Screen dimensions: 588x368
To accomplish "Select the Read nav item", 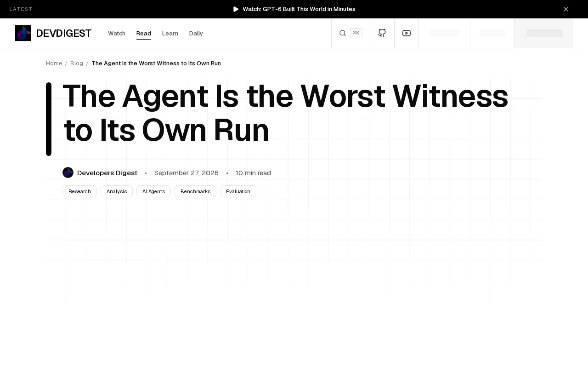I will tap(144, 34).
